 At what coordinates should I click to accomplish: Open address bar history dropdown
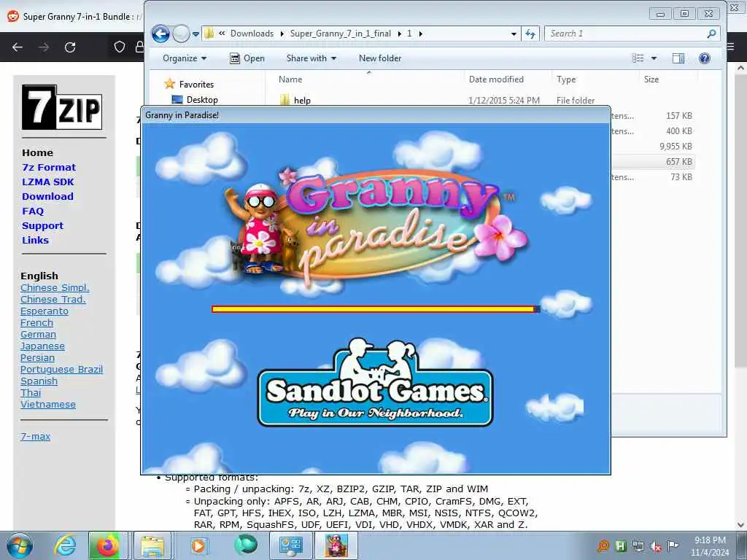[513, 34]
